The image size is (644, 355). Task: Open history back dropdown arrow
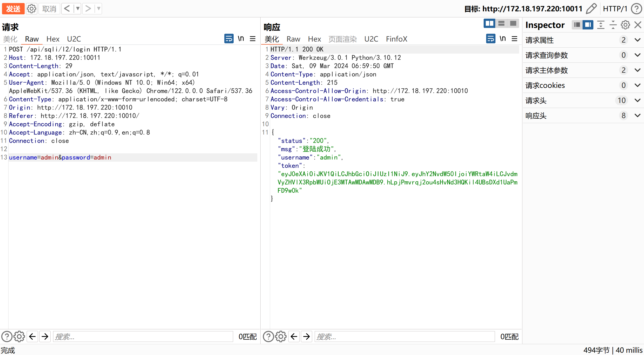click(78, 9)
